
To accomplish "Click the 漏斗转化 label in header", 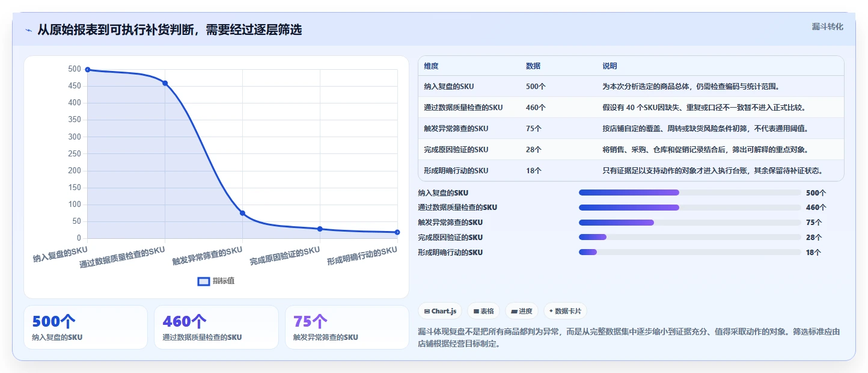I will pyautogui.click(x=827, y=26).
